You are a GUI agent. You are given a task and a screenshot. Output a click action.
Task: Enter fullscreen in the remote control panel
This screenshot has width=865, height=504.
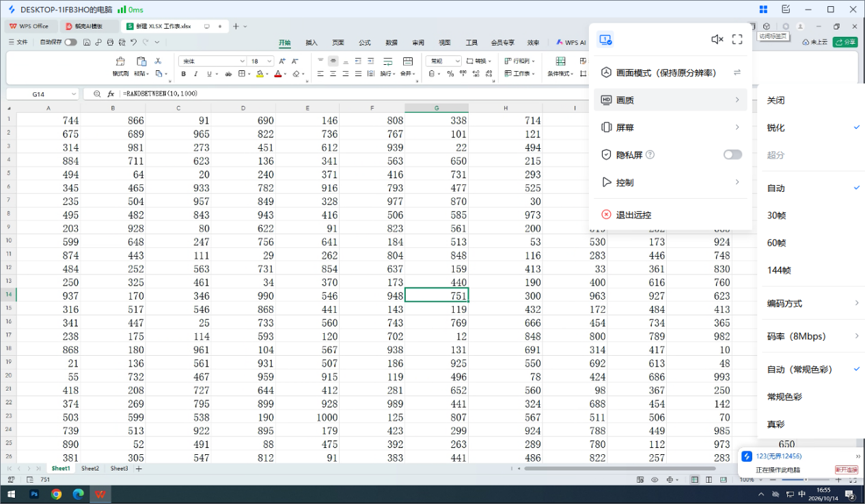737,40
